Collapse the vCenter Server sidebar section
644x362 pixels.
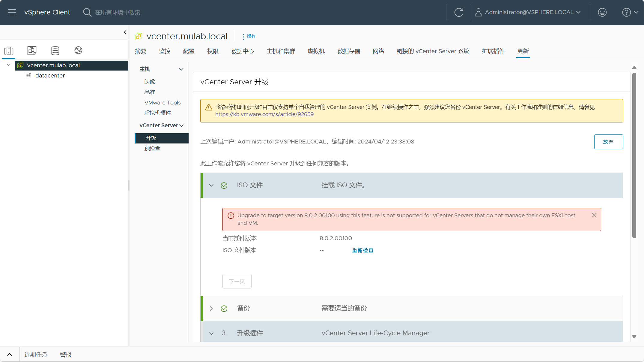coord(181,125)
